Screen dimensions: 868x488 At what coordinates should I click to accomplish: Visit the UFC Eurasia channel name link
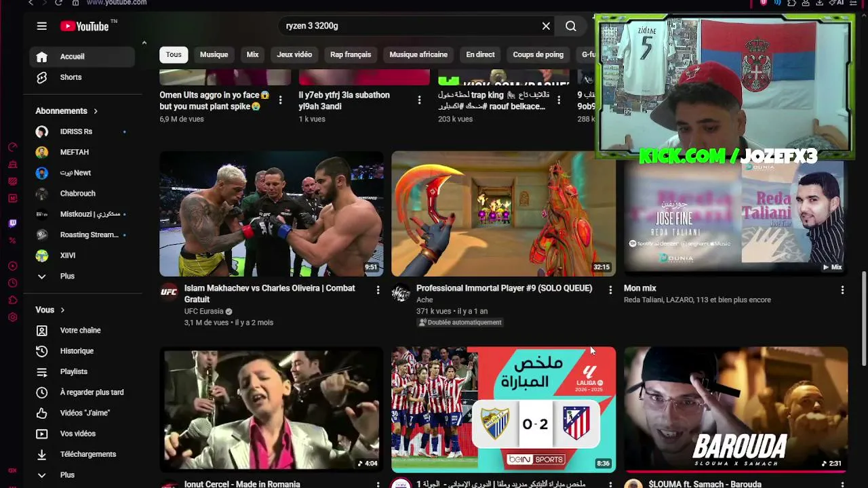tap(203, 311)
